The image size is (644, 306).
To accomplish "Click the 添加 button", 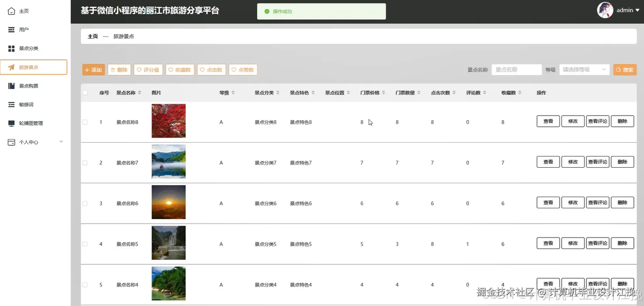I will pyautogui.click(x=93, y=70).
